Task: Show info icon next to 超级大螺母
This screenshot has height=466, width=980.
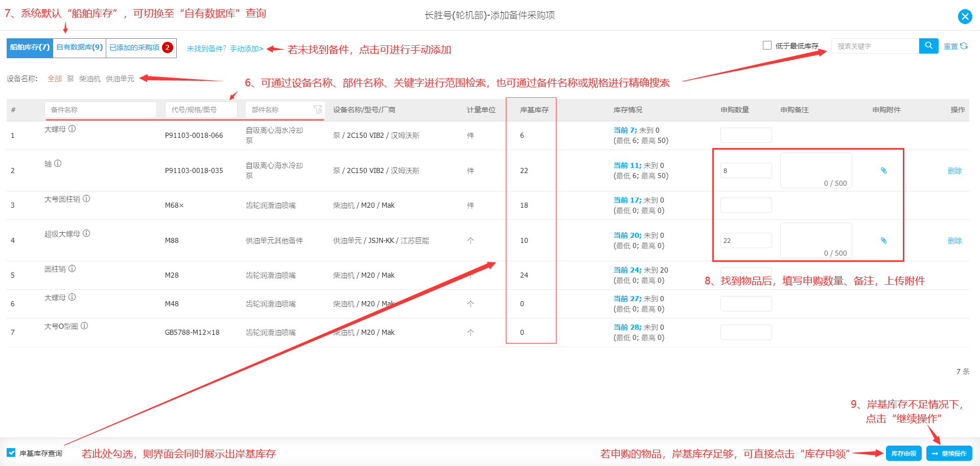Action: tap(86, 233)
